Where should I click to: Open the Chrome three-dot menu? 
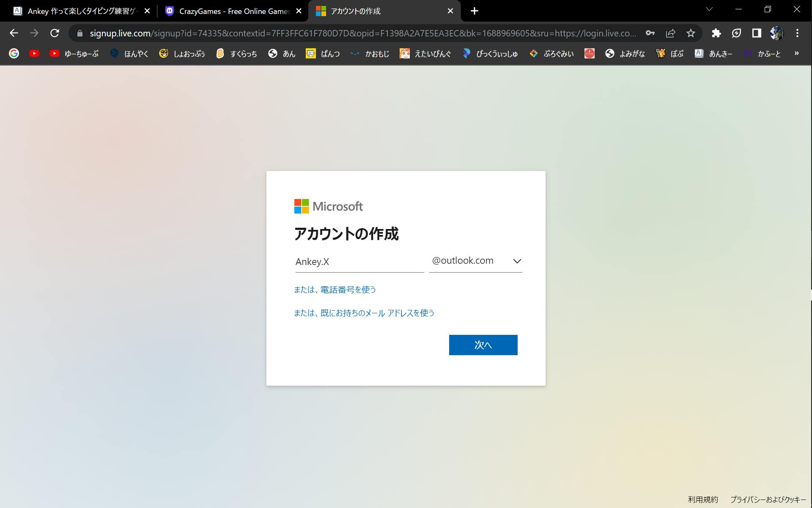click(797, 33)
